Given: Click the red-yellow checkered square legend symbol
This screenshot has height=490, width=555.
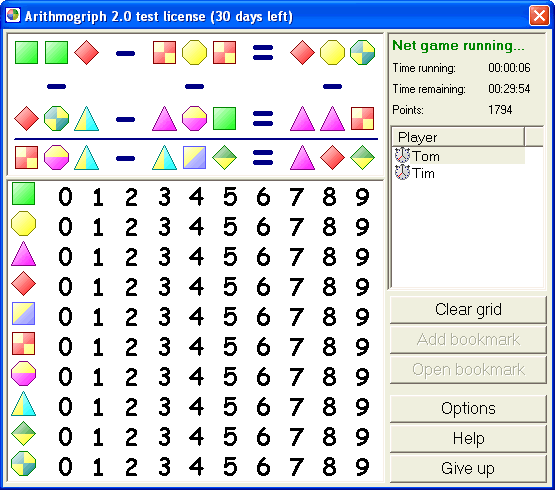Looking at the screenshot, I should click(23, 343).
